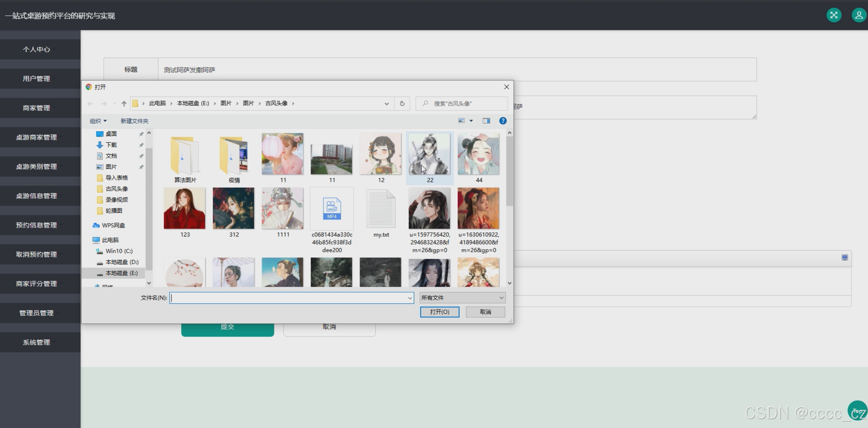Click the fullscreen toggle icon in header
This screenshot has width=868, height=428.
click(834, 15)
